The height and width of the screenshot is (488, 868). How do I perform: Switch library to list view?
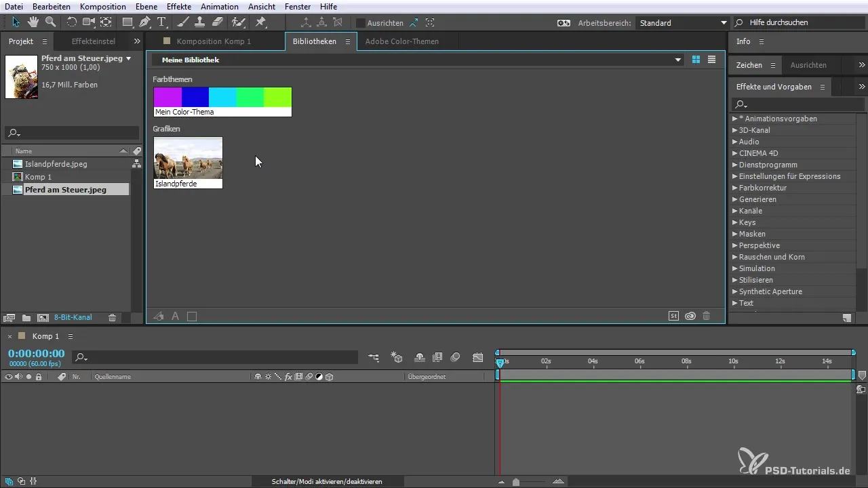tap(711, 60)
